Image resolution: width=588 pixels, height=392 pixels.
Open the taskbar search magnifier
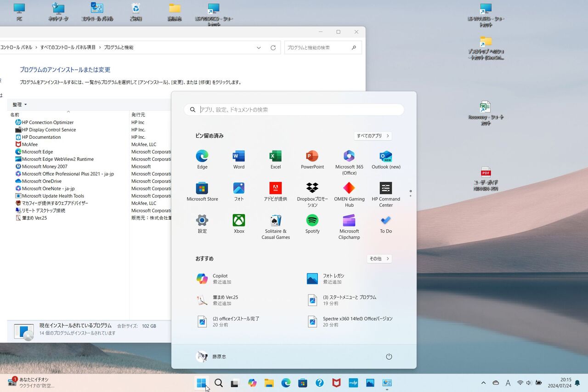point(219,383)
